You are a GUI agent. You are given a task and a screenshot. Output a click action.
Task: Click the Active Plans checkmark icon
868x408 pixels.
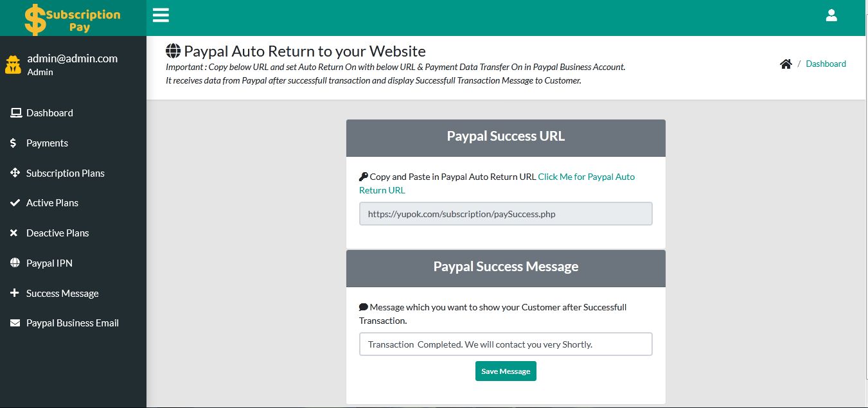pyautogui.click(x=15, y=203)
